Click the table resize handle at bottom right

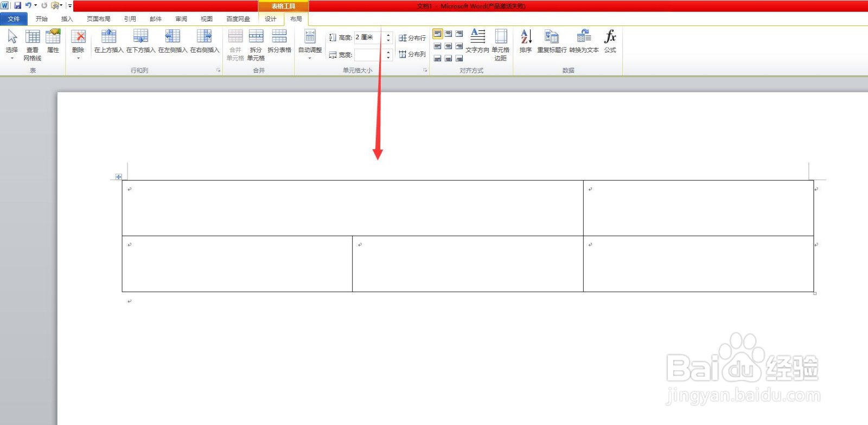pos(815,293)
